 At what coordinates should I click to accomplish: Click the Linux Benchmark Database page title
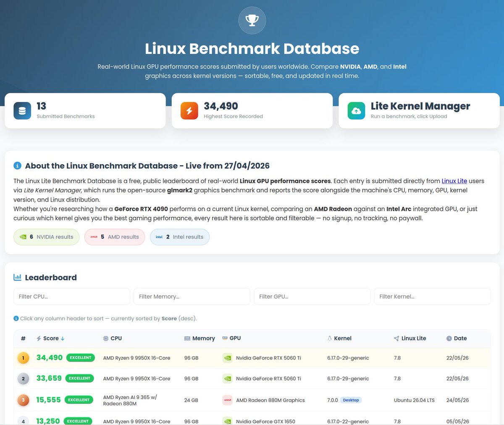coord(252,49)
